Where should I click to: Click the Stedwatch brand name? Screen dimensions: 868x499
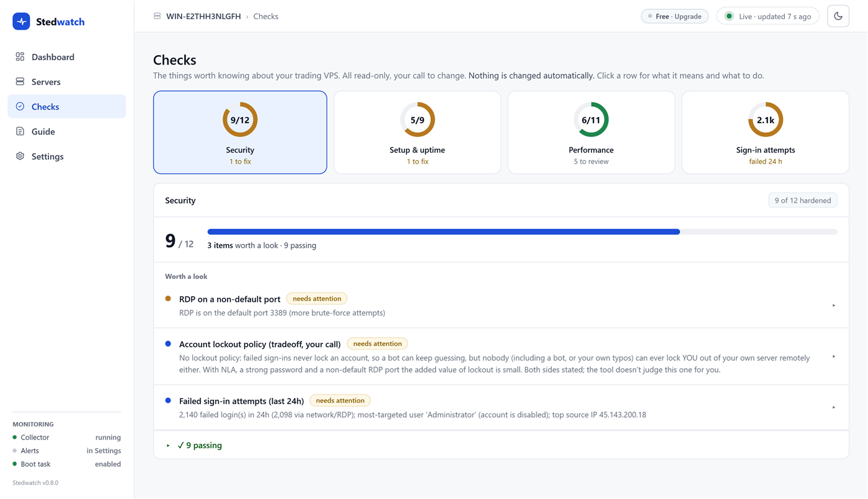[x=60, y=22]
